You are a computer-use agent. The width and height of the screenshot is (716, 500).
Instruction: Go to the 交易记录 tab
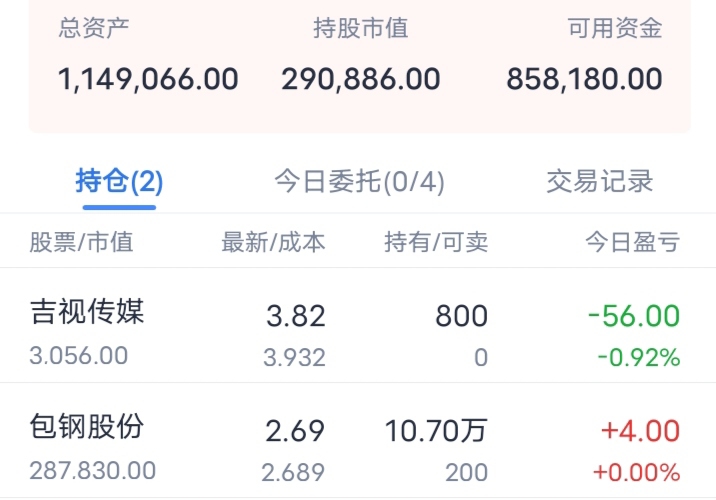tap(599, 182)
